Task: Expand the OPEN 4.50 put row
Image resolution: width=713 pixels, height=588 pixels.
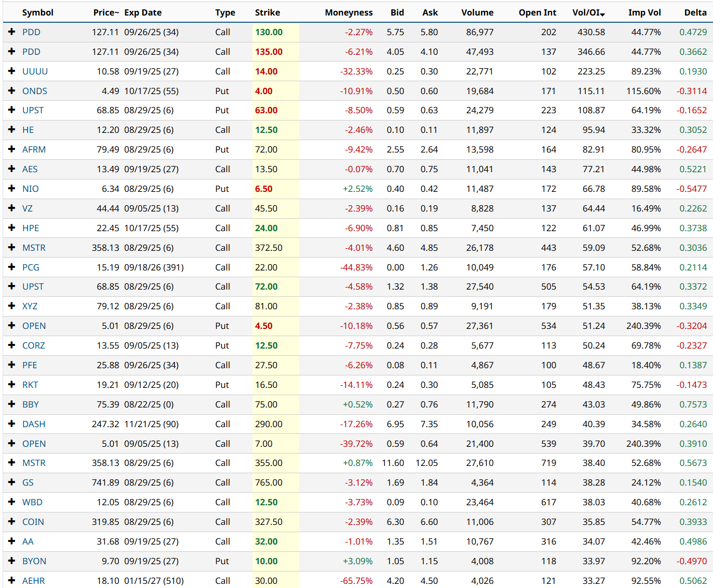Action: tap(11, 326)
